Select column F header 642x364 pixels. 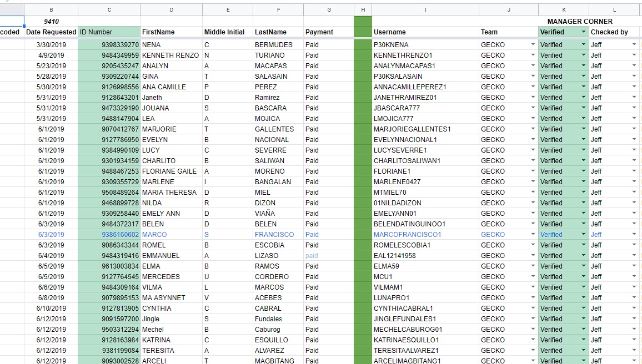278,10
